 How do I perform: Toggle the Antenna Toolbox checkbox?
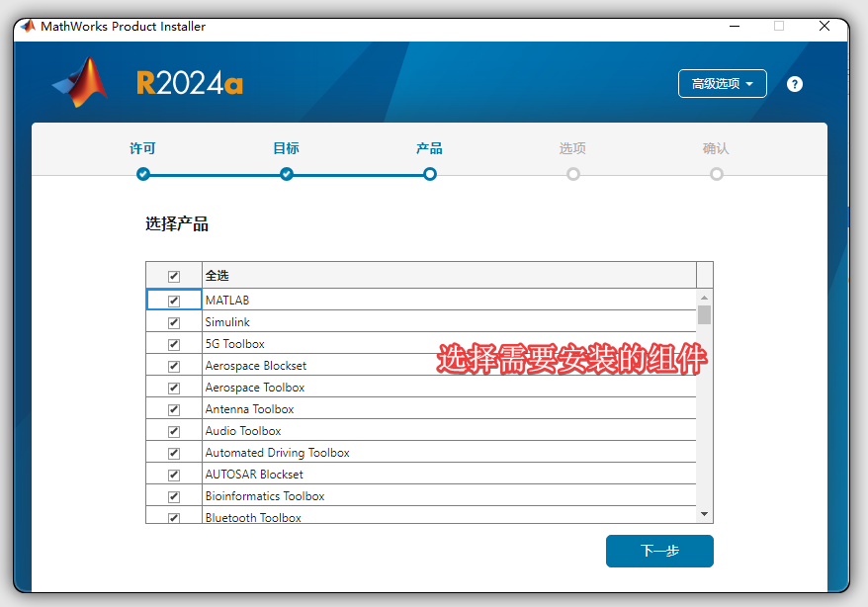tap(174, 409)
